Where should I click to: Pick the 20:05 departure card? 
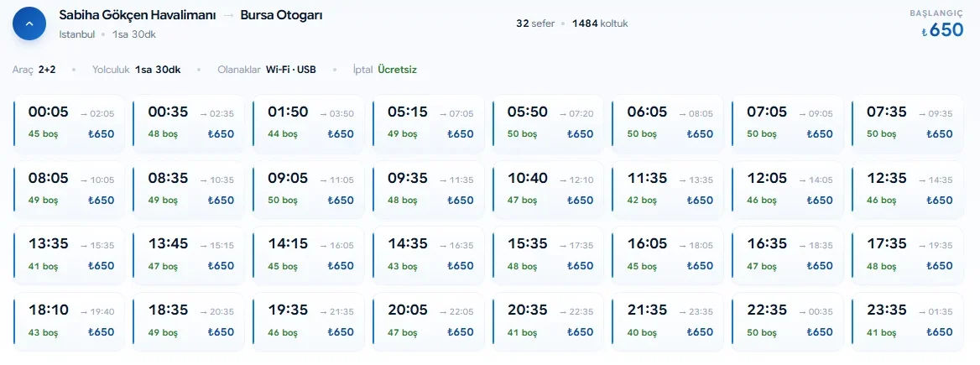coord(429,322)
